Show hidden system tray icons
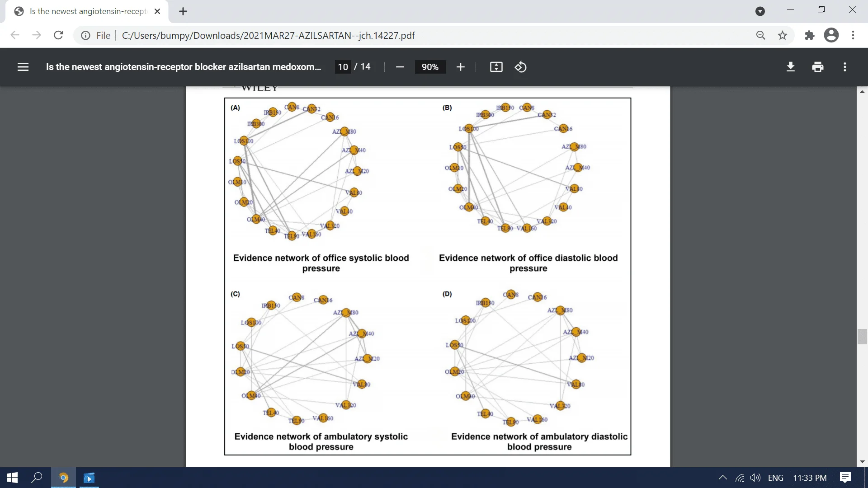 (723, 478)
